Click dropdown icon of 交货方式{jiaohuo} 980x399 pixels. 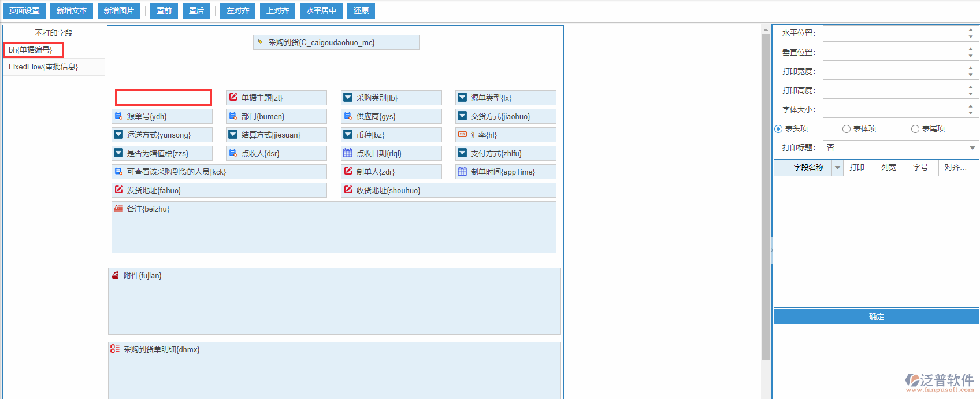(x=462, y=116)
